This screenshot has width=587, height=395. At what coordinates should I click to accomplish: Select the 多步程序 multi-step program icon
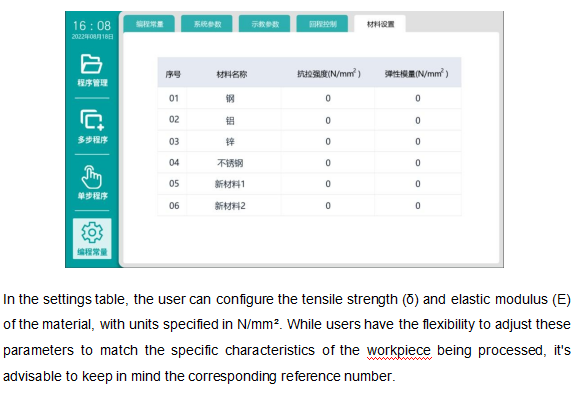[92, 127]
